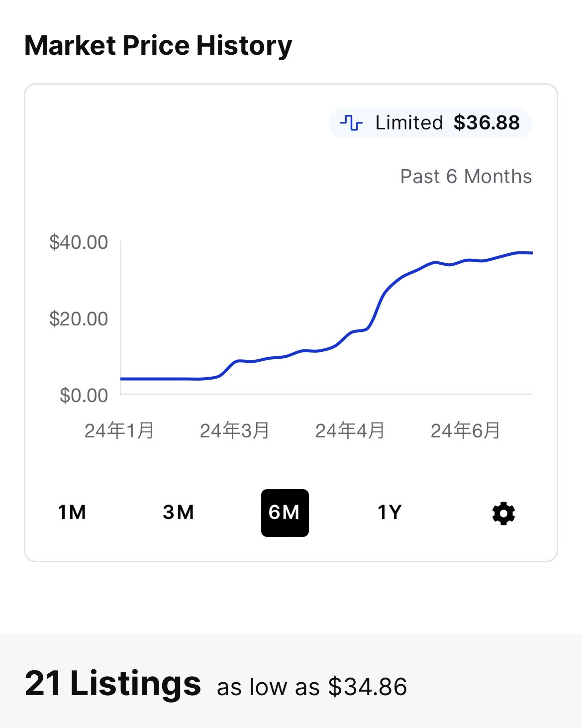Click the 24年3月 axis label
The width and height of the screenshot is (582, 728).
[x=235, y=430]
